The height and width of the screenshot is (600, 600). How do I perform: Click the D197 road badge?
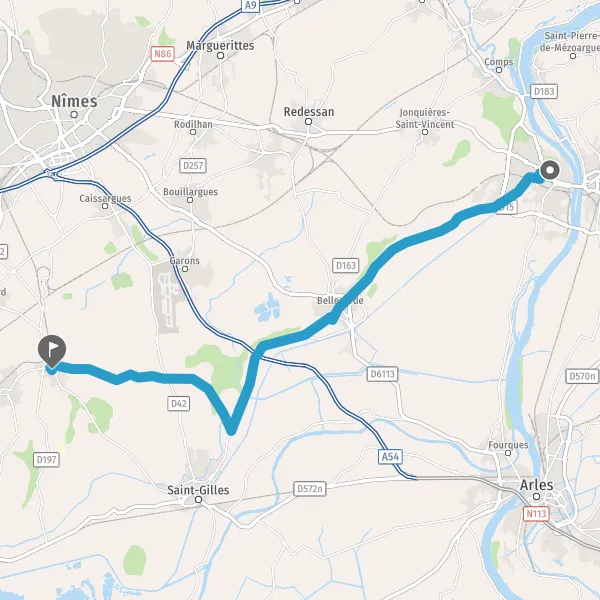tap(46, 460)
